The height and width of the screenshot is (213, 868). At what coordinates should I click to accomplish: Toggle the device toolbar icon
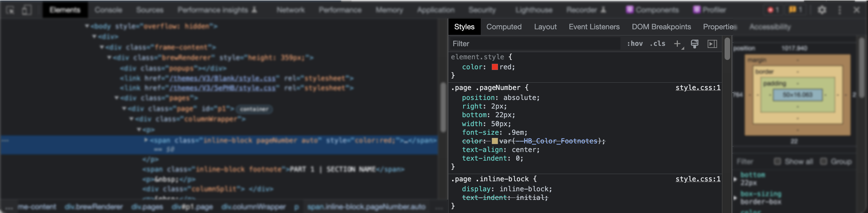(x=27, y=10)
